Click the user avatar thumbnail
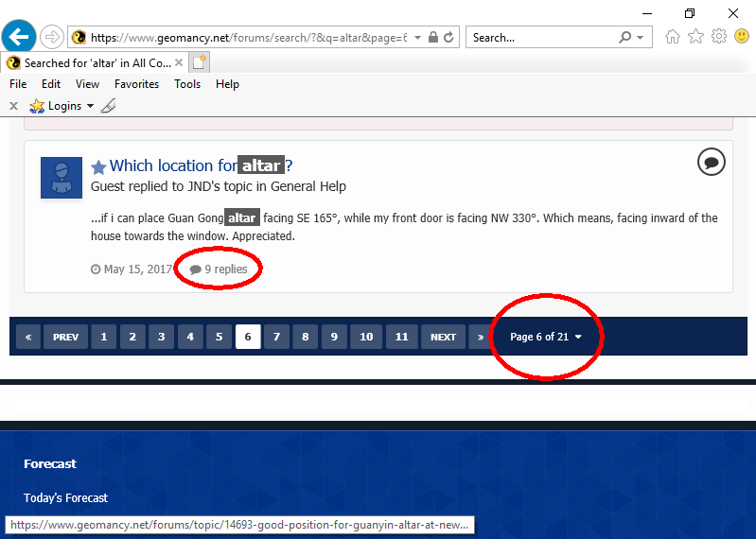The image size is (756, 539). (x=62, y=178)
